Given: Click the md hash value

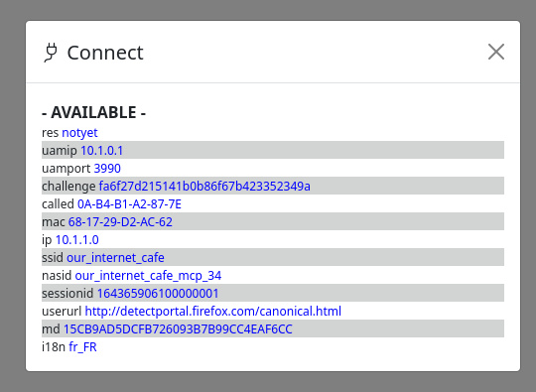Looking at the screenshot, I should click(178, 329).
